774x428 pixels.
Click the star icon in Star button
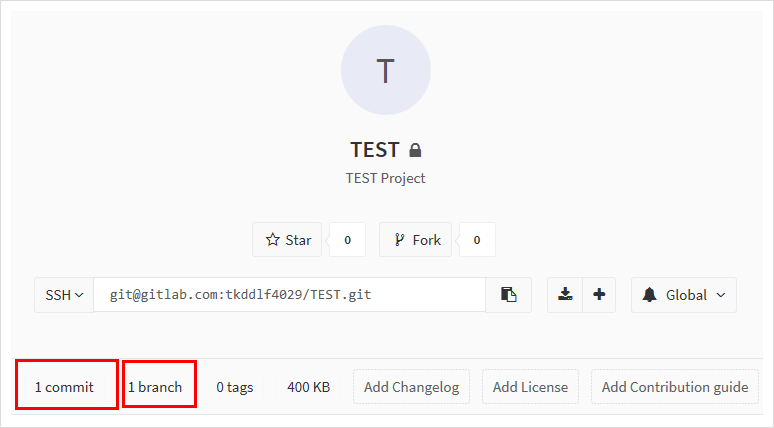click(x=272, y=240)
